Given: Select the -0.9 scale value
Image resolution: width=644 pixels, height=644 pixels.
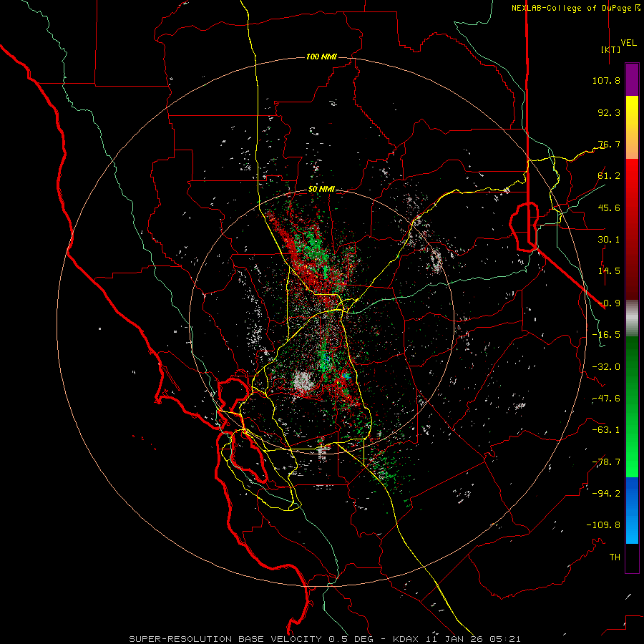Looking at the screenshot, I should pos(609,303).
